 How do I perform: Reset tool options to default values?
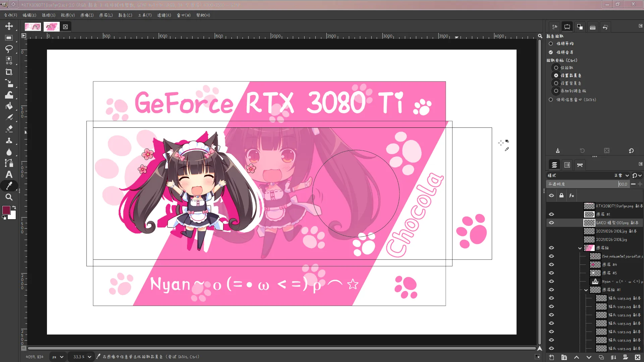pos(631,151)
